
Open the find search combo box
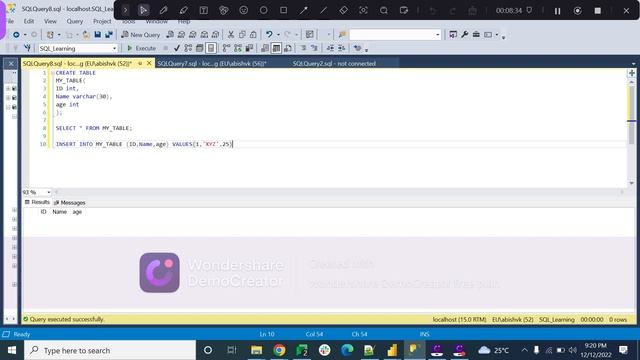[395, 35]
